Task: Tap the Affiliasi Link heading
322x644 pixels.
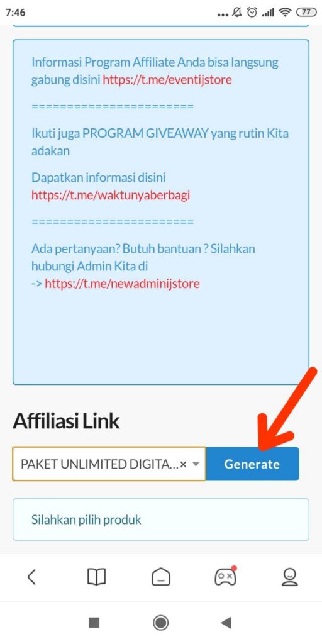Action: coord(66,421)
